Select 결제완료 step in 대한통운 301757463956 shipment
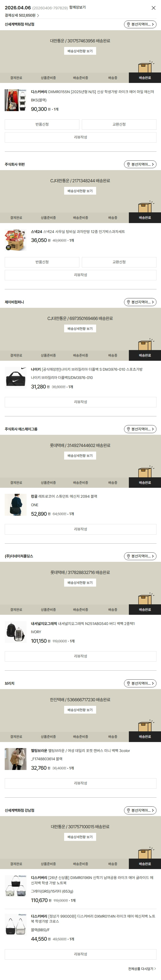This screenshot has width=161, height=980. (16, 78)
